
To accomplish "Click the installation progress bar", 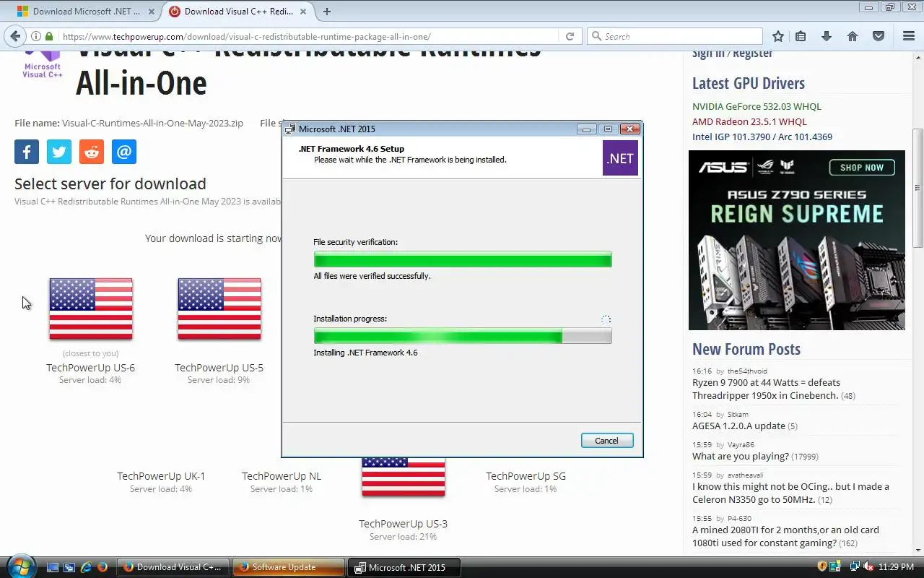I will point(463,336).
